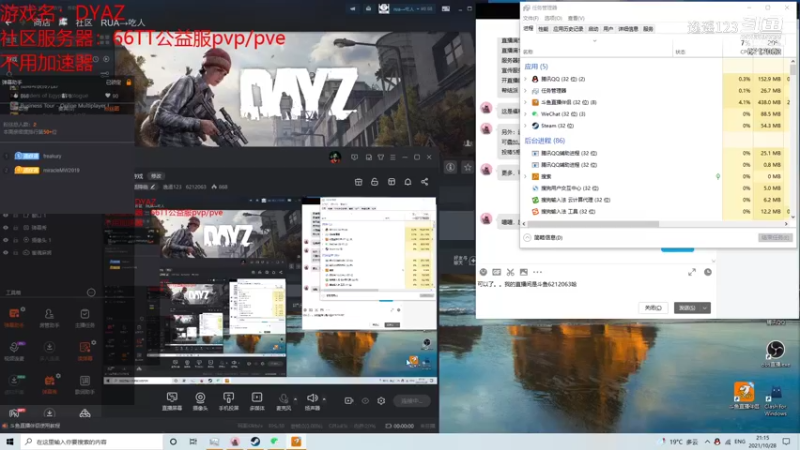Click Task Manager vertical scrollbar

792,69
